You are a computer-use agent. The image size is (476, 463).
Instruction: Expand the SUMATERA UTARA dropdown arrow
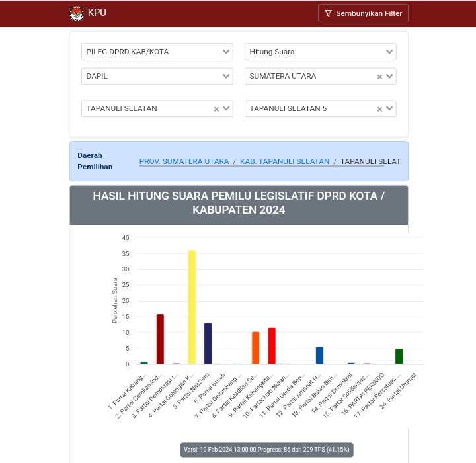(389, 76)
